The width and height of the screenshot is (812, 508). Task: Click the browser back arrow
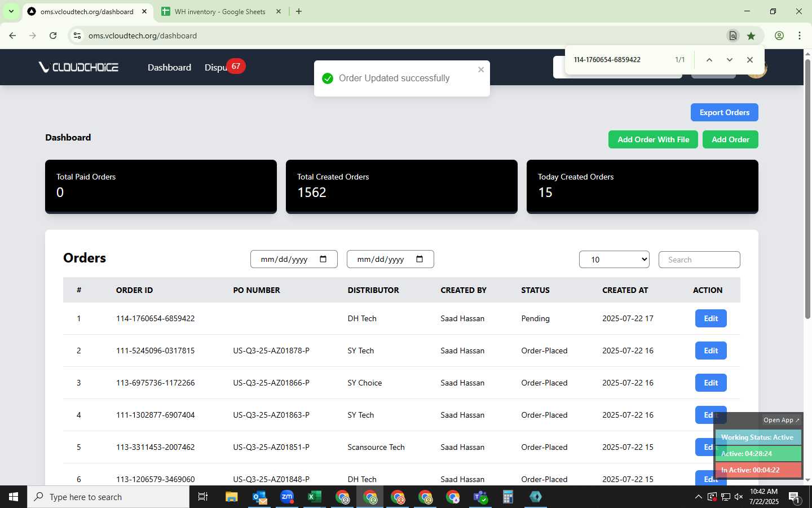tap(12, 36)
